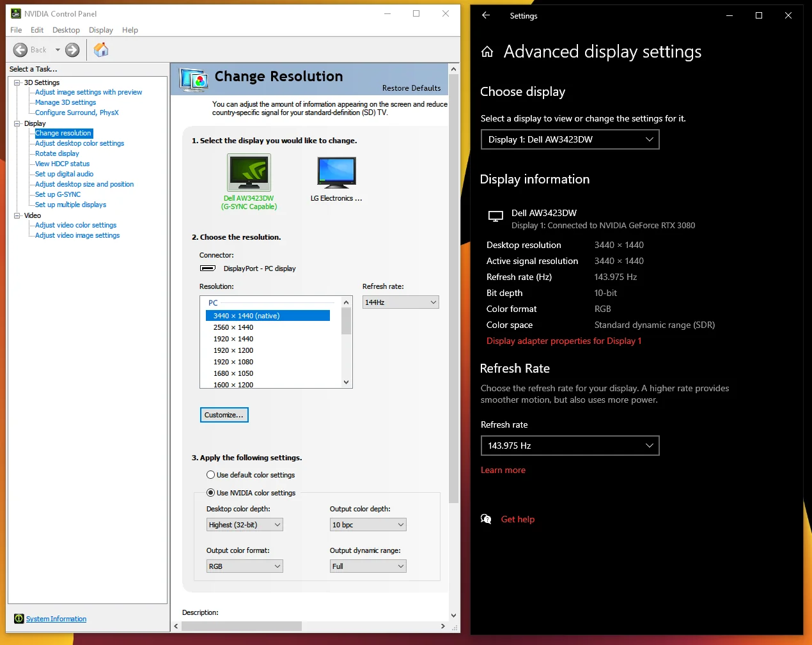
Task: Open the Output dynamic range dropdown
Action: pyautogui.click(x=368, y=566)
